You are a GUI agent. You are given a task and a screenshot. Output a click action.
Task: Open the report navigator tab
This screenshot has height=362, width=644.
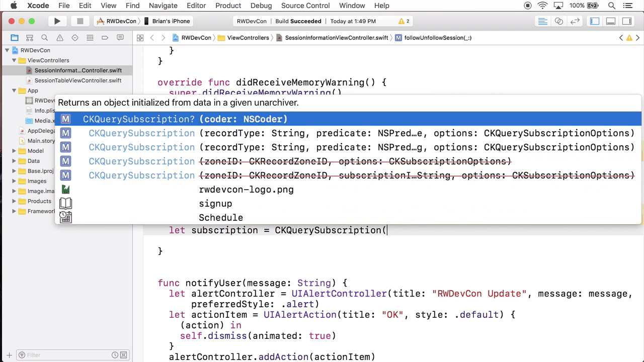[120, 38]
